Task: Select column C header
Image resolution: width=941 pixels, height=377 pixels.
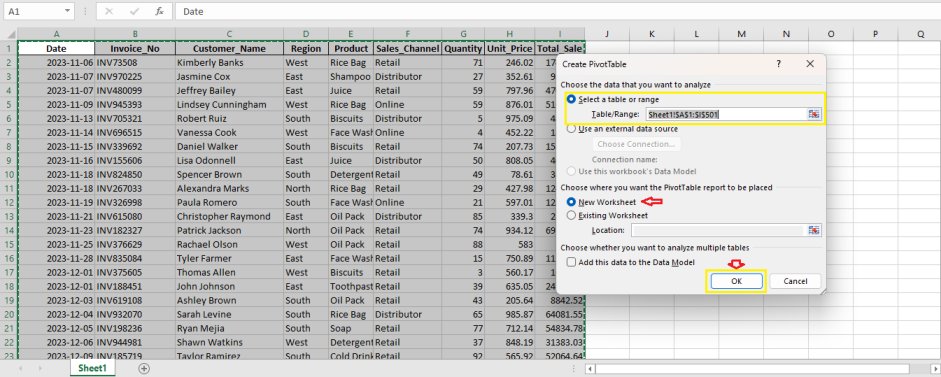Action: [x=229, y=34]
